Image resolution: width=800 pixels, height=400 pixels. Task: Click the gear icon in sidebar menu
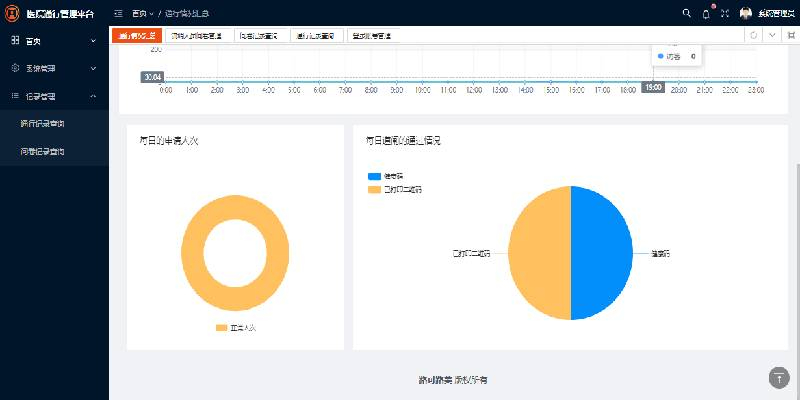[15, 68]
